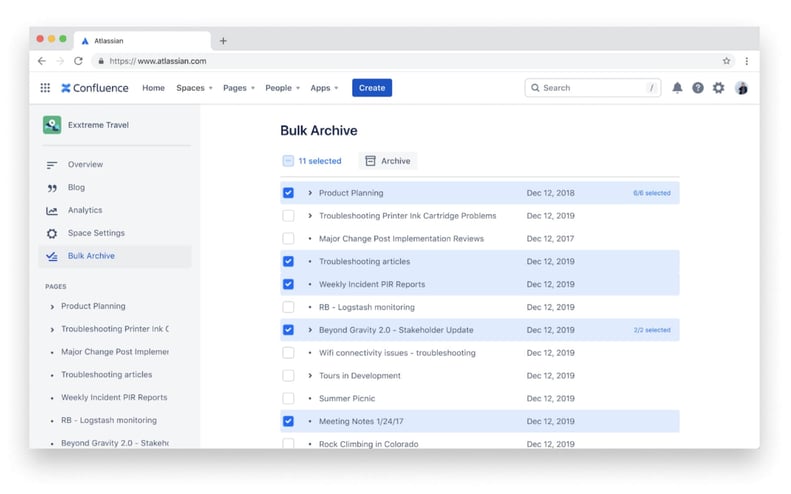The height and width of the screenshot is (494, 791).
Task: Open the help question mark icon
Action: pyautogui.click(x=698, y=88)
